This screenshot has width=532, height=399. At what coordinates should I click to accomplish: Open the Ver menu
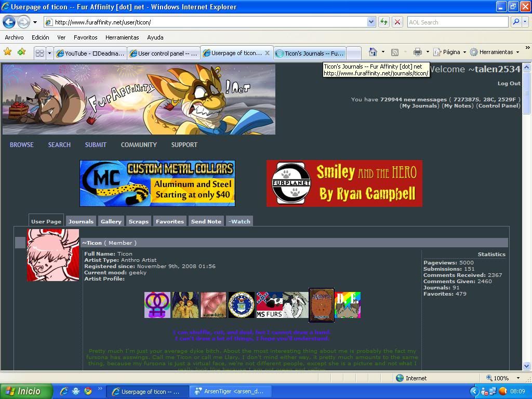pyautogui.click(x=61, y=37)
